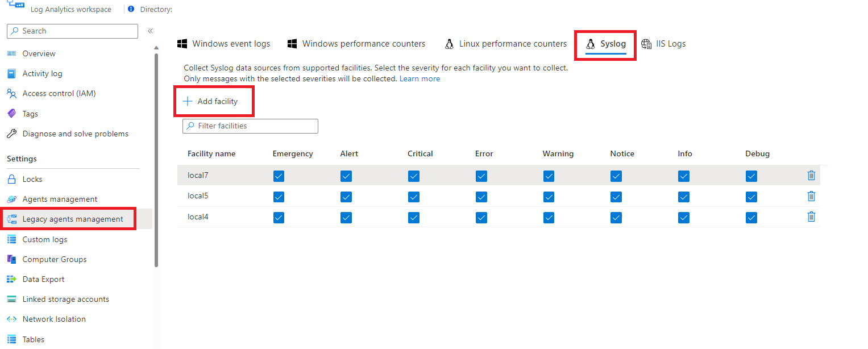Delete the local7 facility

point(811,175)
